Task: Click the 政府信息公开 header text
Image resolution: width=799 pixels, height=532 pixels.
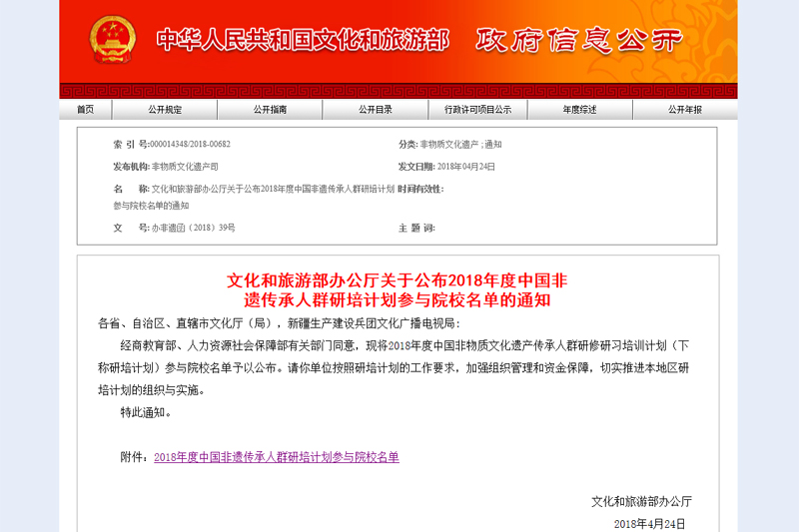Action: [x=580, y=40]
